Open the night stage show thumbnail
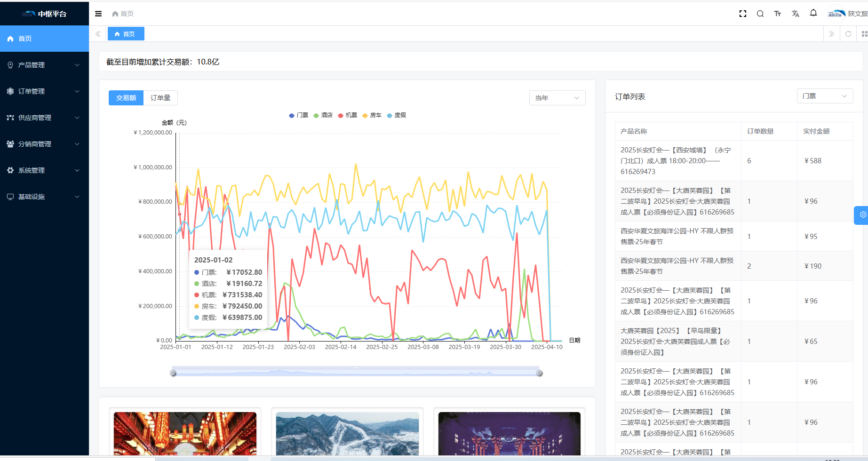The width and height of the screenshot is (868, 461). [x=509, y=433]
